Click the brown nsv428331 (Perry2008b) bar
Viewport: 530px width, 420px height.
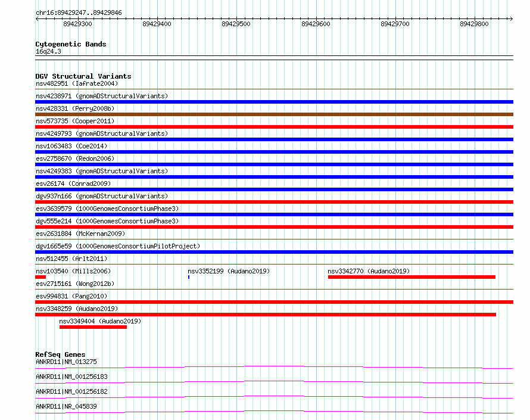click(274, 114)
